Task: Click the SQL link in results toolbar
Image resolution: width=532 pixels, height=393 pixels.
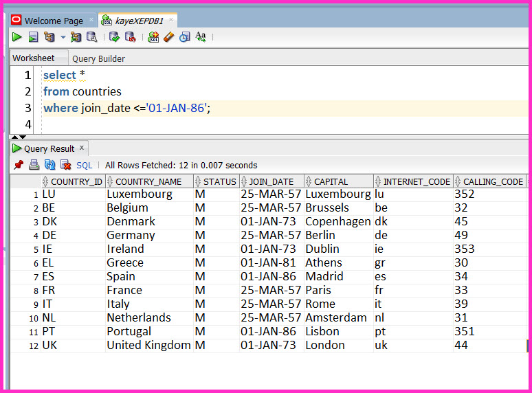Action: (84, 165)
